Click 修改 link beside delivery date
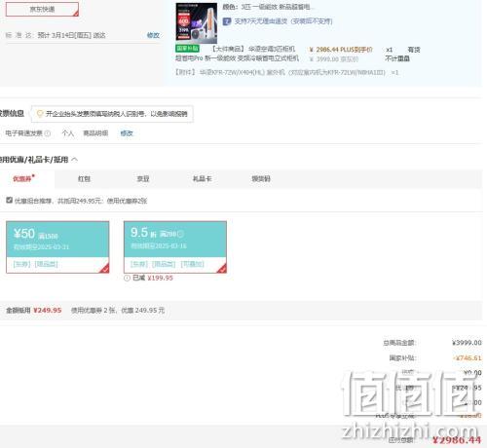487x448 pixels. [x=153, y=35]
